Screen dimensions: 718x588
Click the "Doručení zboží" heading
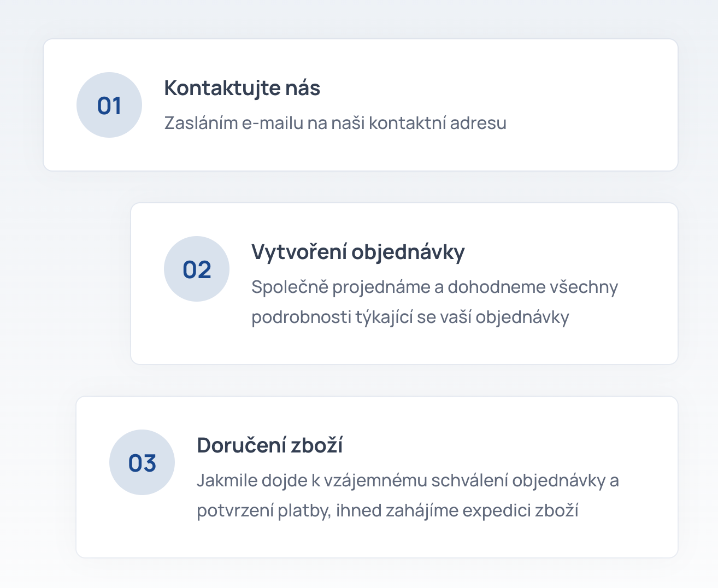(269, 445)
